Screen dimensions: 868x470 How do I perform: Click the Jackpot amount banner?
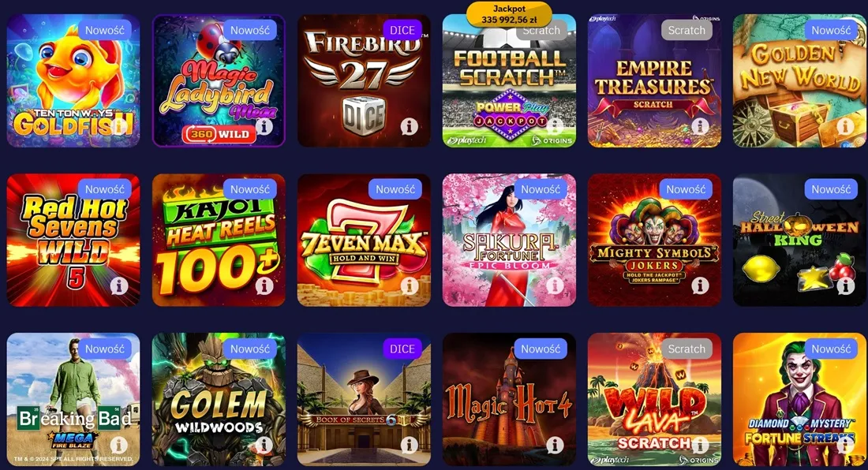(x=509, y=14)
